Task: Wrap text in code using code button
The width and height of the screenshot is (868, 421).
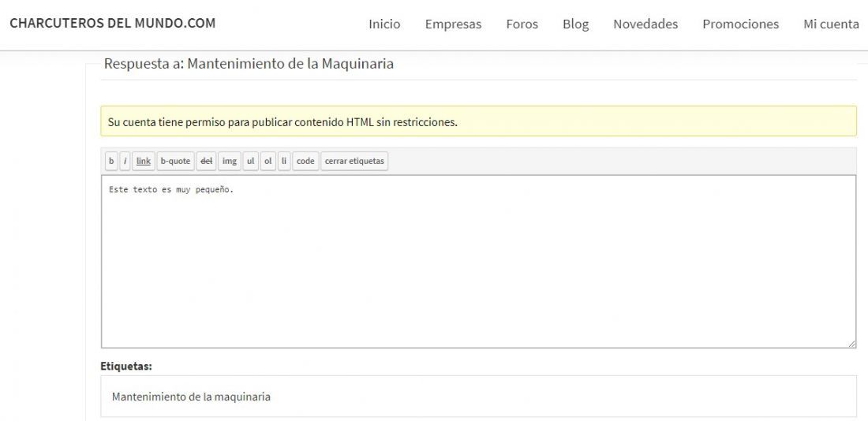Action: [x=305, y=161]
